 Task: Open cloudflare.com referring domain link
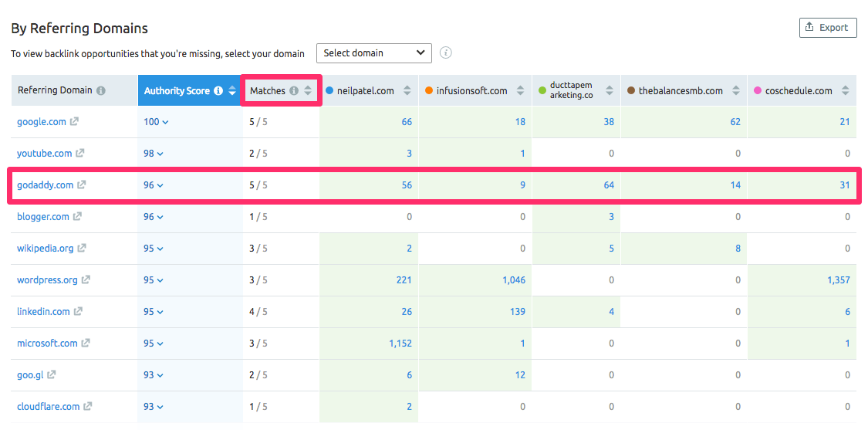[x=48, y=407]
